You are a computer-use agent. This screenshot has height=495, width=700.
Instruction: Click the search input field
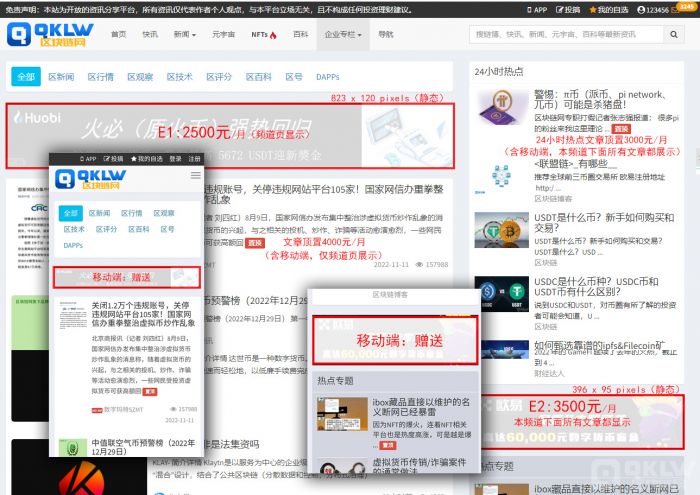pos(566,34)
